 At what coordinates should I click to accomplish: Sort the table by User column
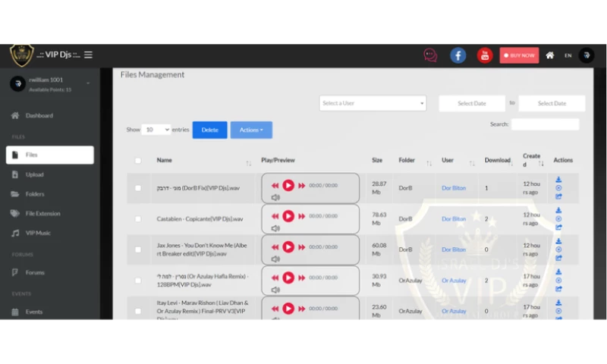(x=472, y=164)
